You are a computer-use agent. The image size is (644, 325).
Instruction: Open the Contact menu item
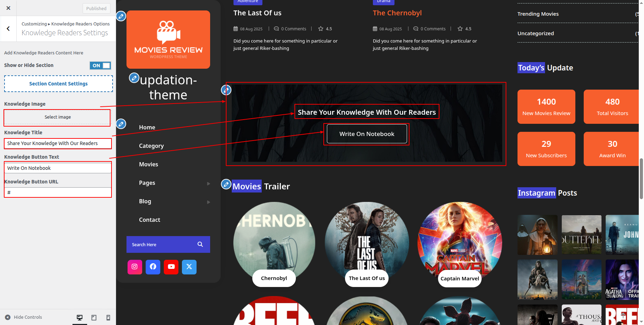149,220
